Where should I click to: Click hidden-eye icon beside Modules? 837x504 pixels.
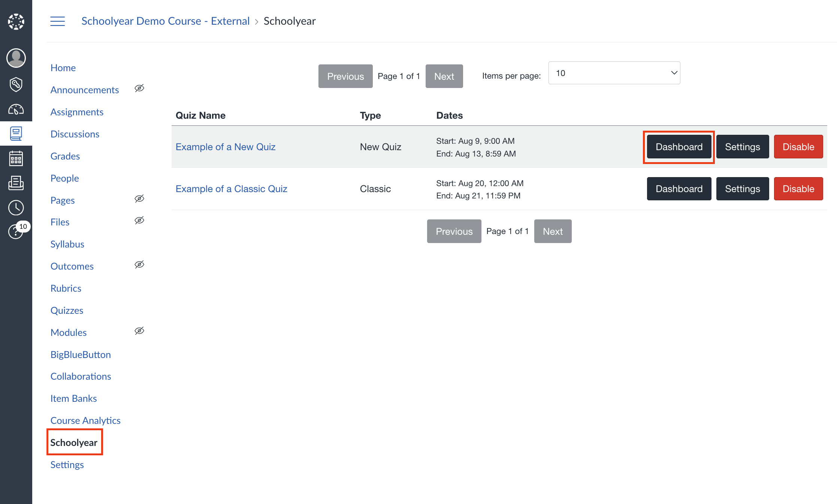click(139, 331)
